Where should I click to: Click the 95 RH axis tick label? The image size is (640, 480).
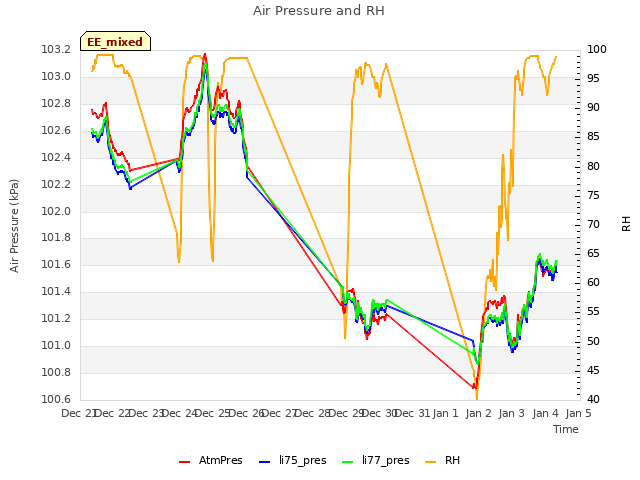click(x=593, y=78)
